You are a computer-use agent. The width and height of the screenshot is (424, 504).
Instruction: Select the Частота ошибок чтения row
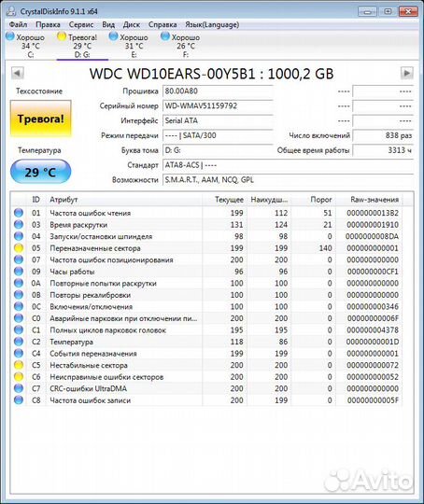[206, 213]
